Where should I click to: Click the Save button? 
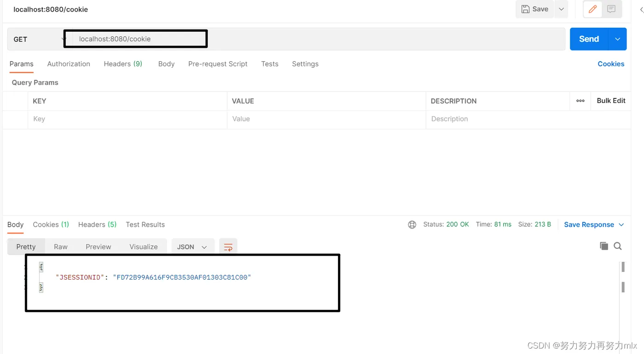point(535,9)
